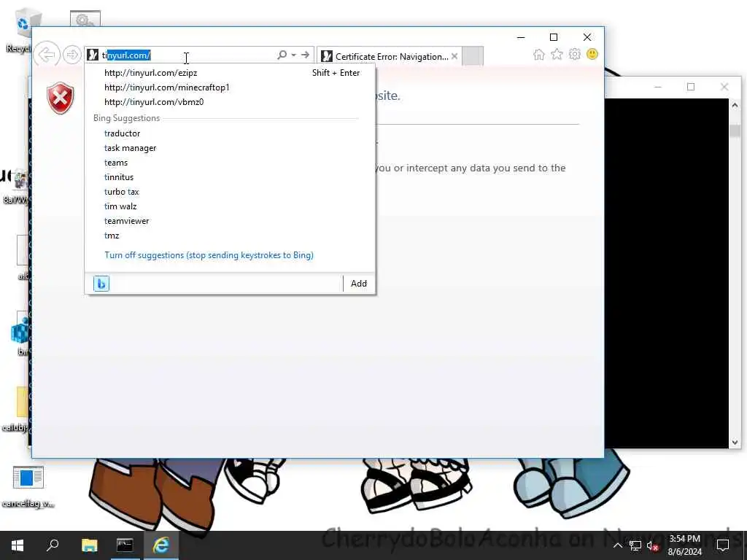Viewport: 747px width, 560px height.
Task: Click the address bar search magnifier icon
Action: pyautogui.click(x=282, y=55)
